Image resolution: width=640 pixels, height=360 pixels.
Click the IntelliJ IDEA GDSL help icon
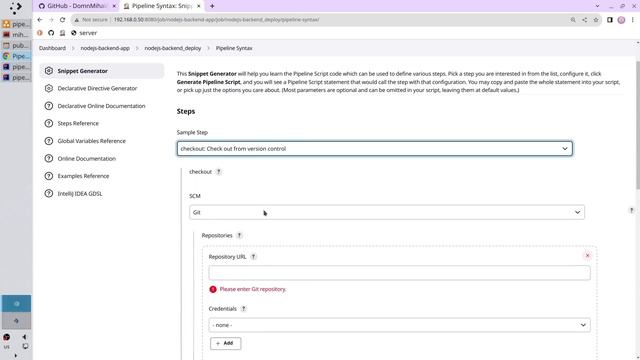(49, 193)
